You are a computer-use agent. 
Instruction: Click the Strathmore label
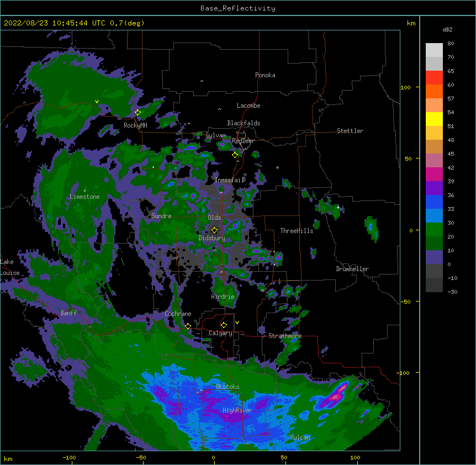pos(285,336)
